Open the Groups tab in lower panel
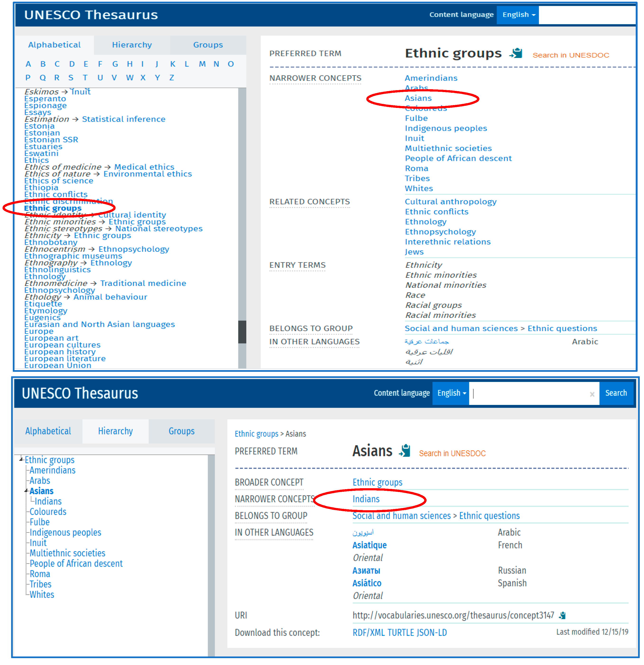644x665 pixels. pyautogui.click(x=182, y=431)
